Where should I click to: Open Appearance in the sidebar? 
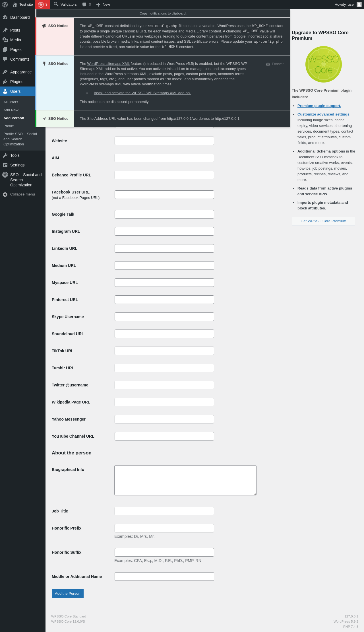click(18, 72)
